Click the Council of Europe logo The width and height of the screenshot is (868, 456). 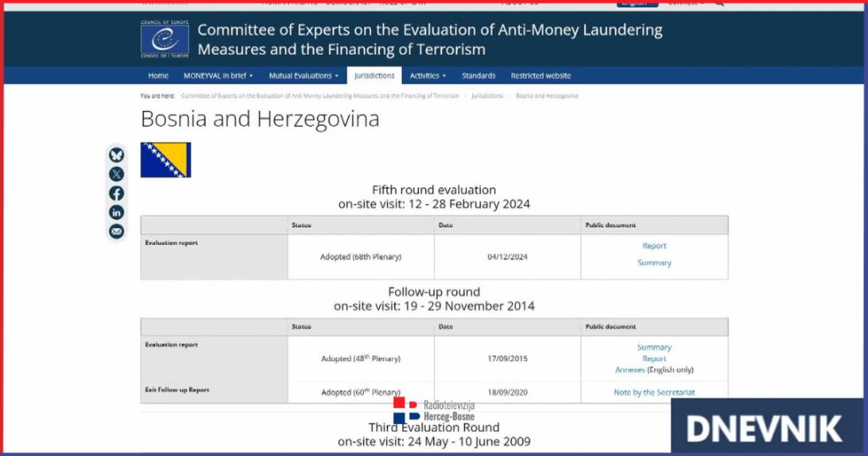pos(164,39)
